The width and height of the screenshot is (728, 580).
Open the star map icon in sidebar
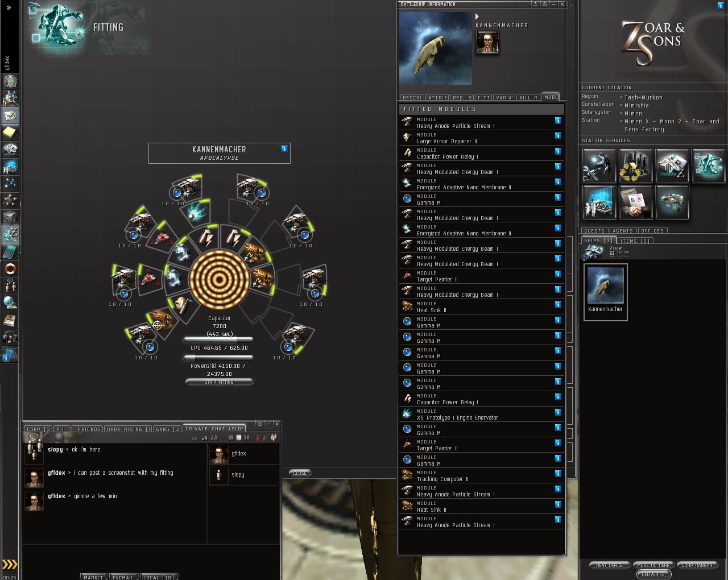tap(10, 184)
